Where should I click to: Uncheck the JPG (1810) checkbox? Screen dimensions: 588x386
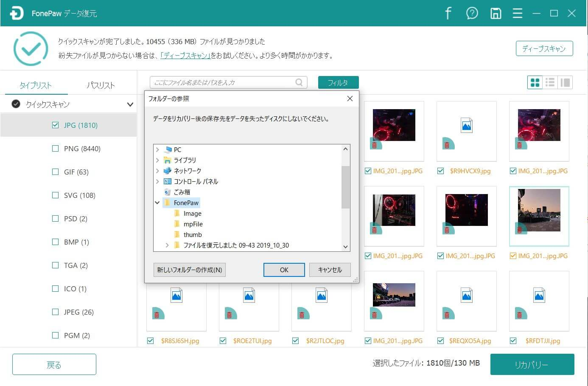55,125
